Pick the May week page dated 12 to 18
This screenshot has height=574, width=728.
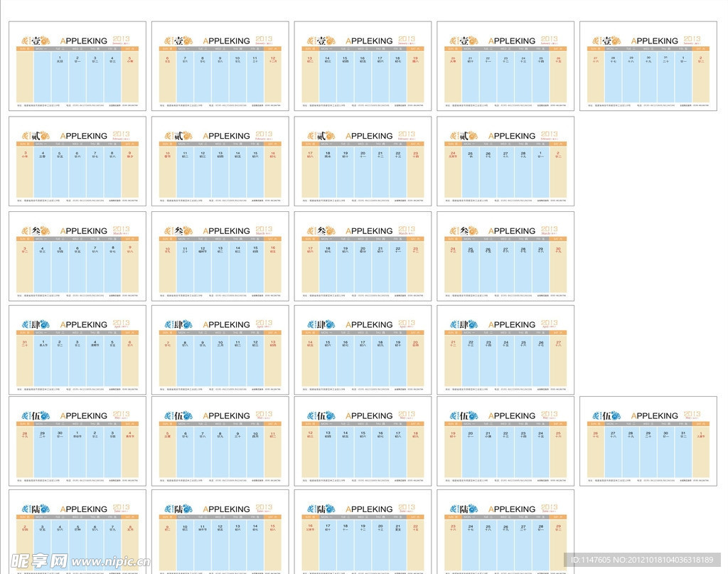(x=363, y=441)
